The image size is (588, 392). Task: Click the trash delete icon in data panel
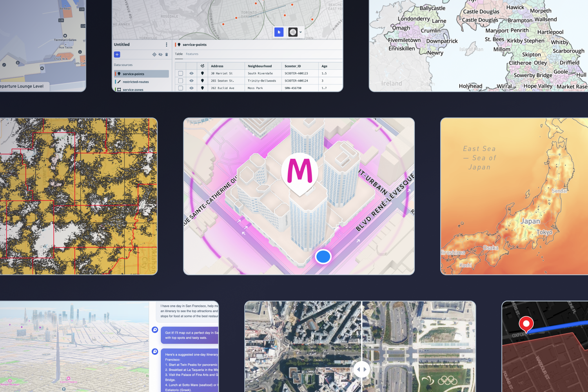point(167,54)
